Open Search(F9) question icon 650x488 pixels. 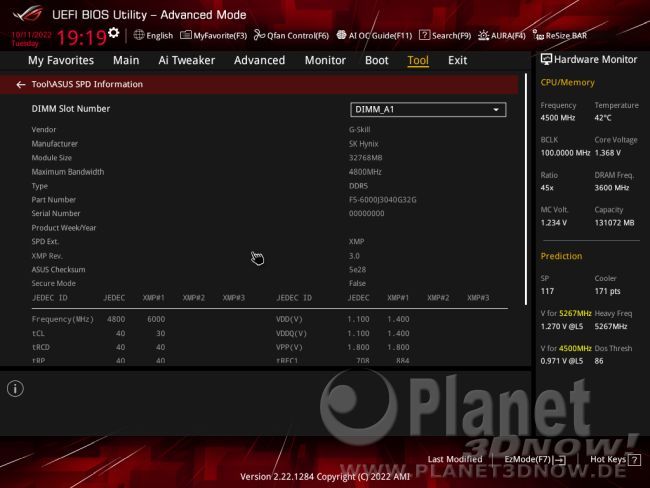(424, 35)
